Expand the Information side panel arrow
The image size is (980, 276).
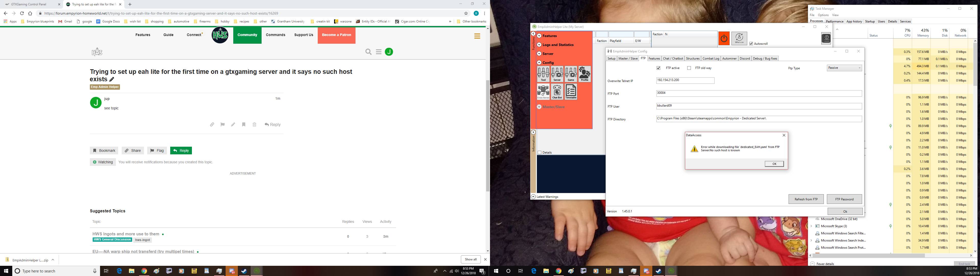coord(533,132)
